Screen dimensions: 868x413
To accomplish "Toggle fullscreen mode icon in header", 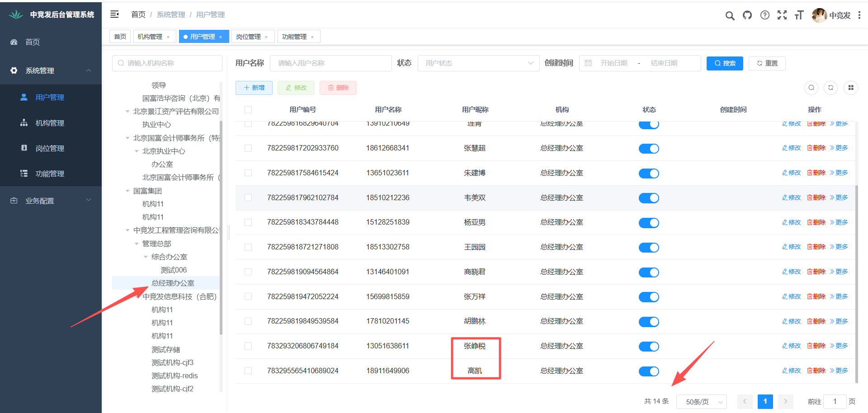I will [x=782, y=15].
